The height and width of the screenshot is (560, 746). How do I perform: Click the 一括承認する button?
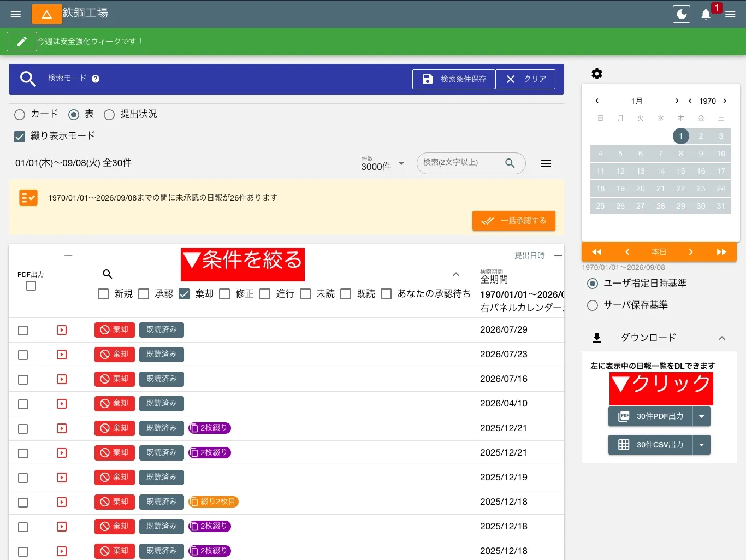coord(514,221)
